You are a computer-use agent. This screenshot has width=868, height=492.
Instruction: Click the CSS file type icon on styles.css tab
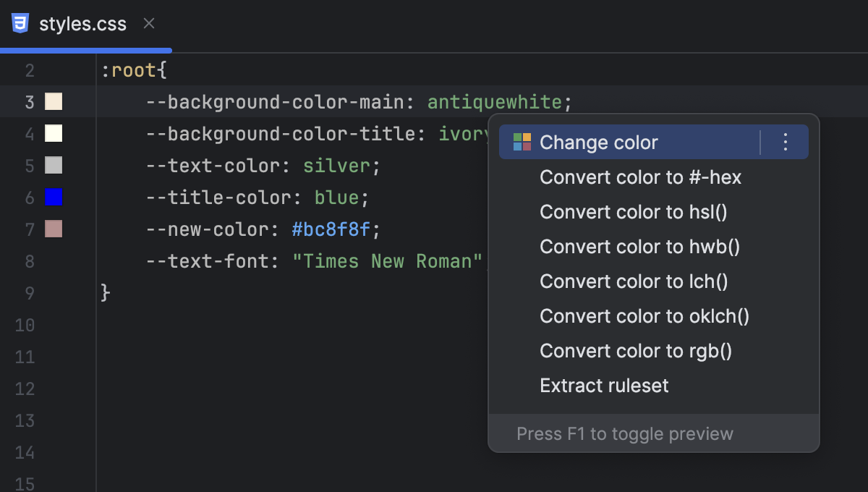click(x=22, y=23)
